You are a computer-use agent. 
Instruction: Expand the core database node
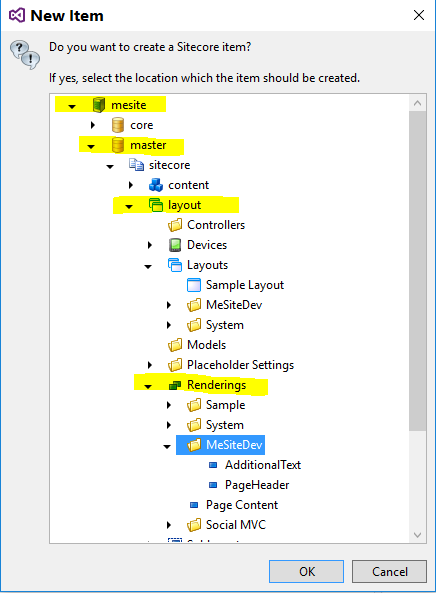(93, 125)
